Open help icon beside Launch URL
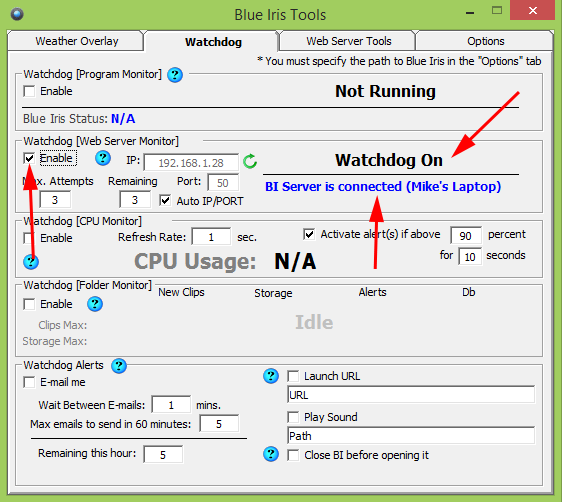 (271, 376)
